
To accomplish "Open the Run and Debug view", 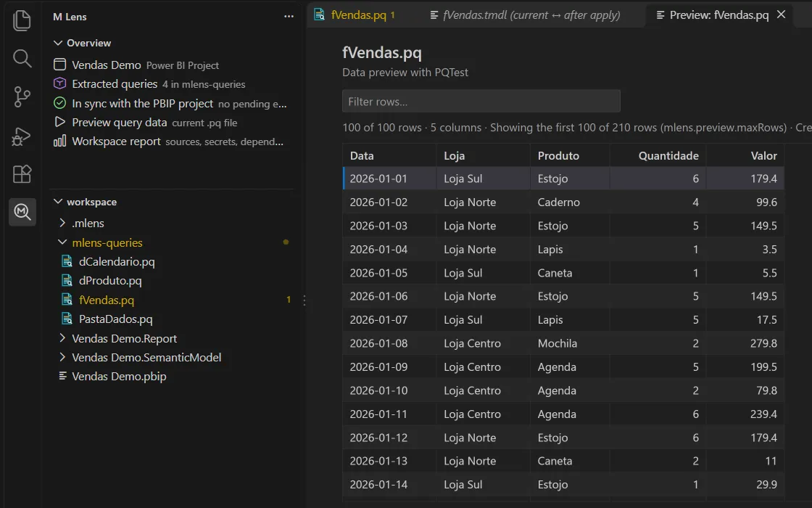I will [x=22, y=136].
